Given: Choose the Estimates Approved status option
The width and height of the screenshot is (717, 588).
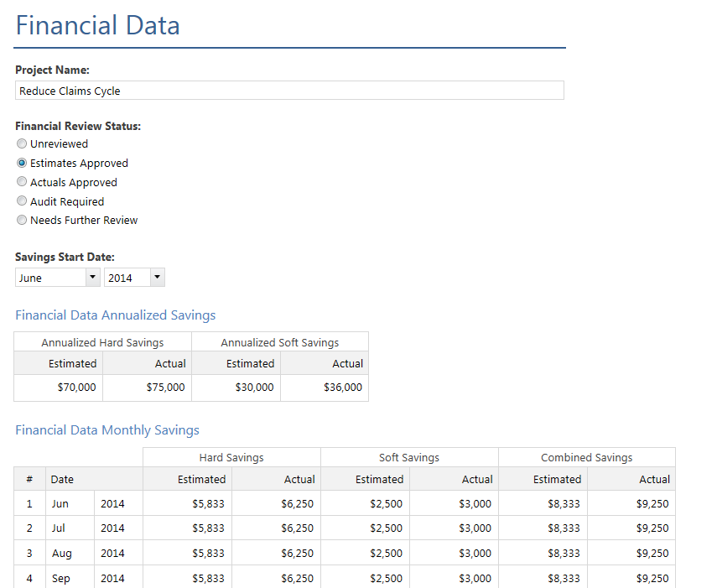Looking at the screenshot, I should point(22,164).
